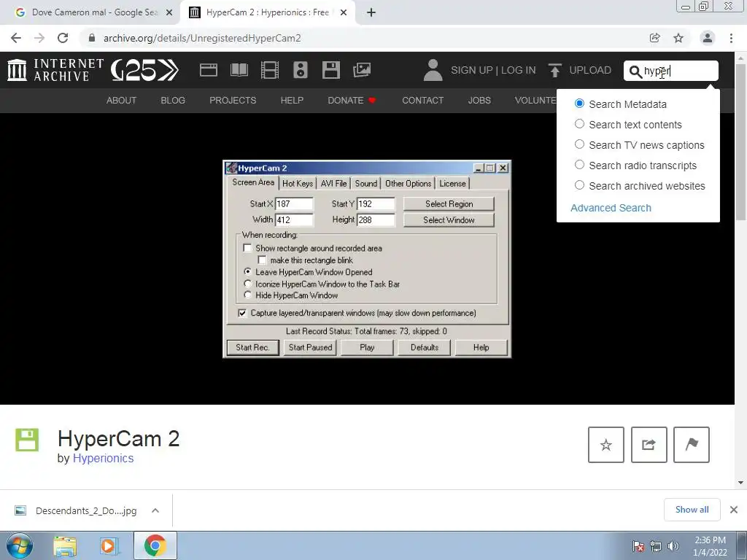
Task: Expand options for Descendants_2 download
Action: point(155,510)
